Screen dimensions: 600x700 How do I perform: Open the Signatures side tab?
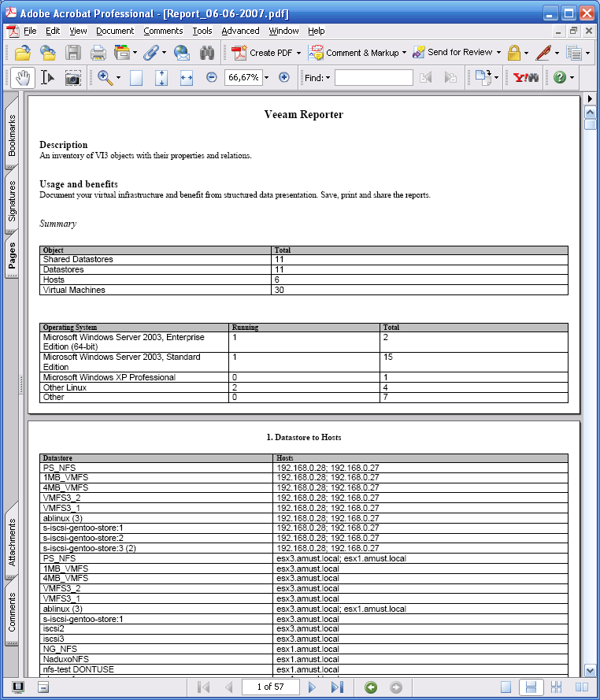(12, 201)
